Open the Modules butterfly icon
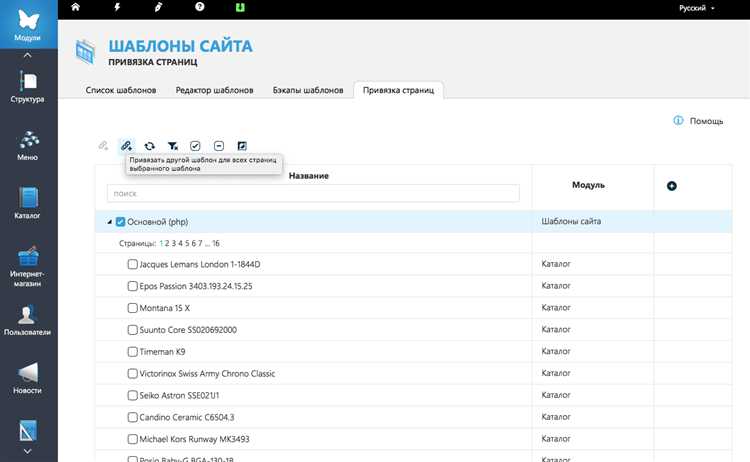Viewport: 750px width, 462px height. coord(28,21)
